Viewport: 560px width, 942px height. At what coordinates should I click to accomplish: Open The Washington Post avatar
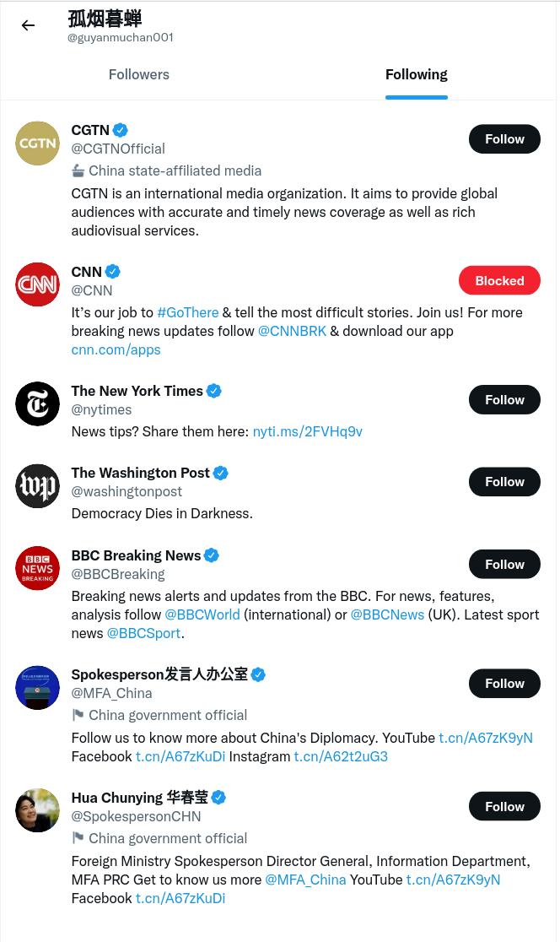pos(37,486)
